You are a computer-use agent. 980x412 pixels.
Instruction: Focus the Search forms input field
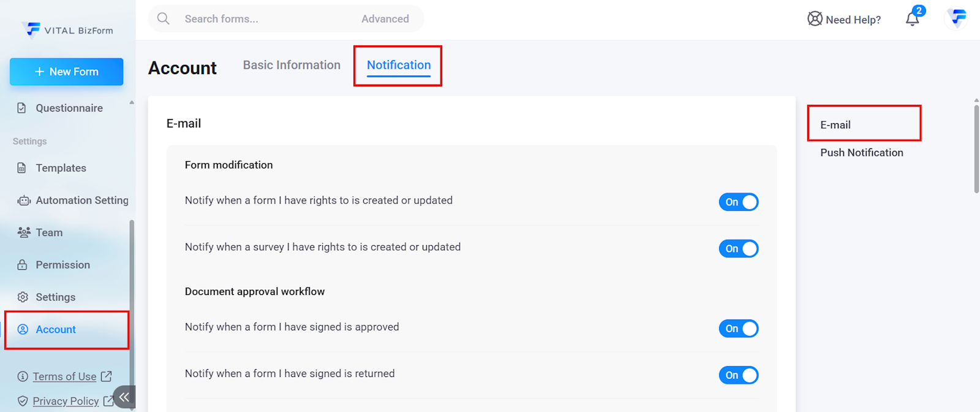(263, 19)
